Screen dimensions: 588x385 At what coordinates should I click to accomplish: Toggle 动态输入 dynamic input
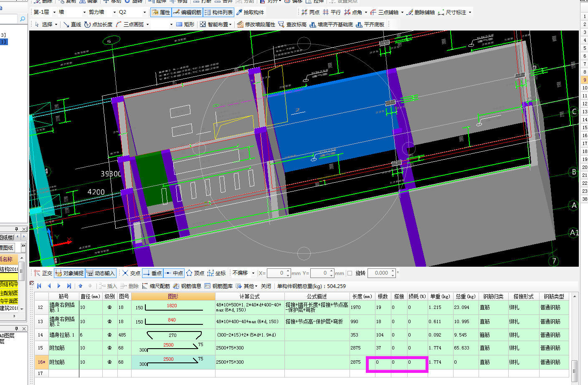101,273
